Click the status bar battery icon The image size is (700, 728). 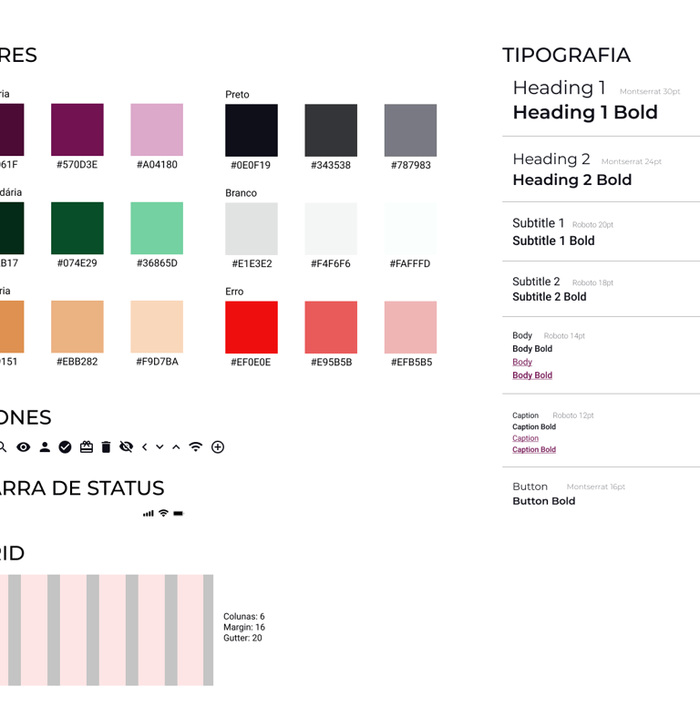tap(179, 514)
